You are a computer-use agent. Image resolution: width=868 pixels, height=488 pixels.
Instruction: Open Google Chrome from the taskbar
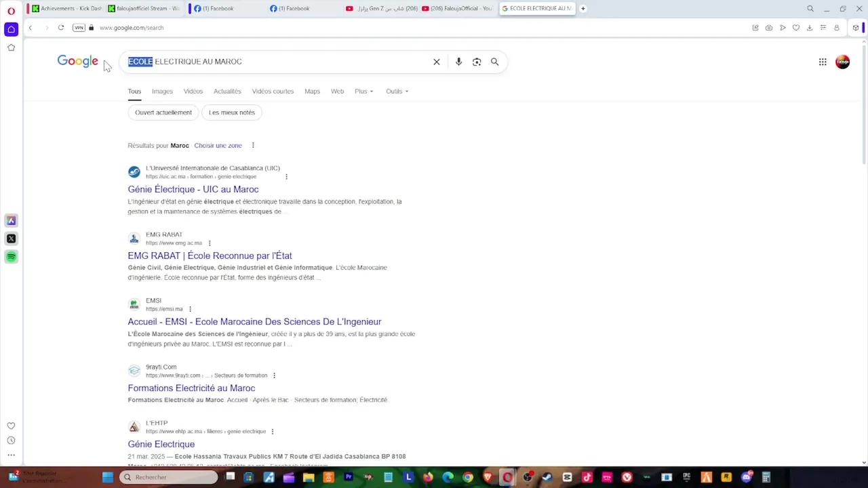tap(468, 477)
